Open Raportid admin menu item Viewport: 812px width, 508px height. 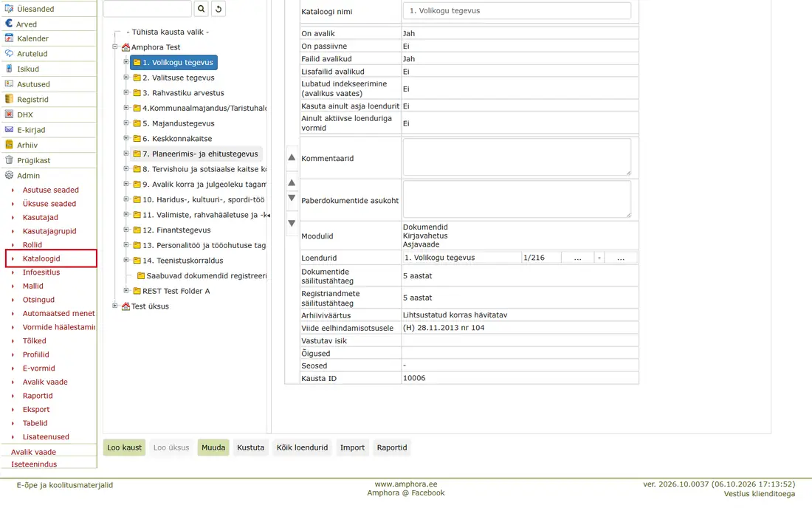click(x=38, y=396)
